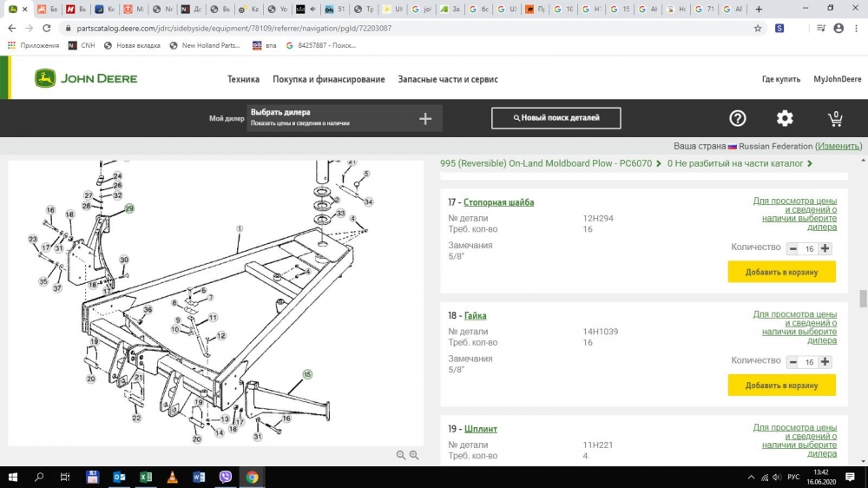The image size is (868, 488).
Task: Open a new browser tab
Action: coord(759,9)
